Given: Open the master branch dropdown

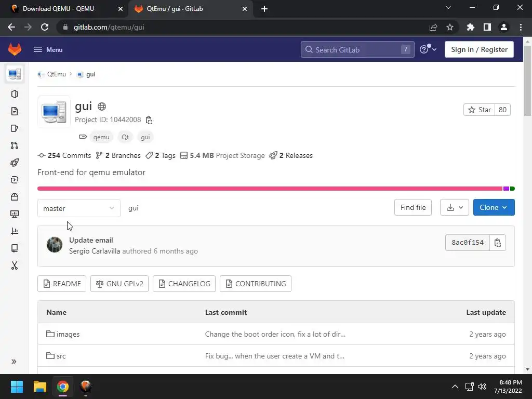Looking at the screenshot, I should coord(79,208).
